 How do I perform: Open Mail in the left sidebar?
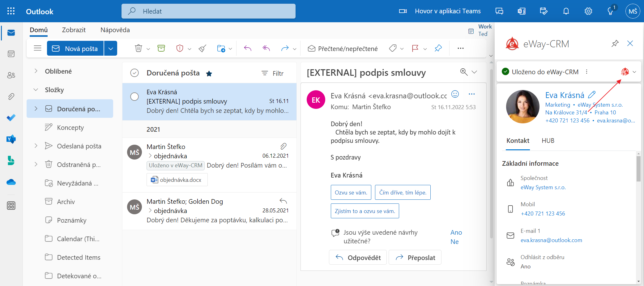(11, 33)
